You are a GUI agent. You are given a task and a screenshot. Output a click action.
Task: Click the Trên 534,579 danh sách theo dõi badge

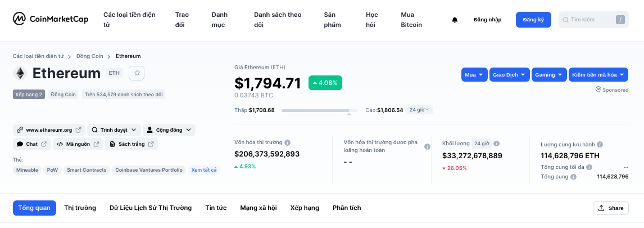(x=124, y=95)
